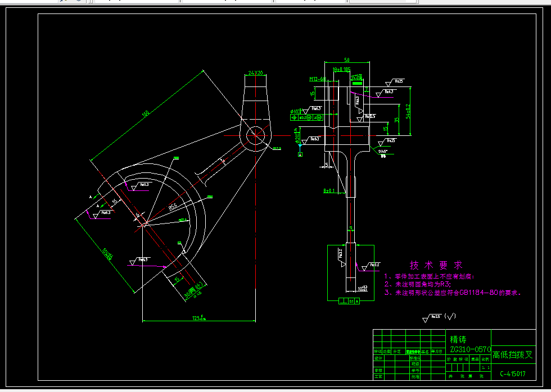
Task: Pick the 125.6 horizontal dimension
Action: point(199,318)
